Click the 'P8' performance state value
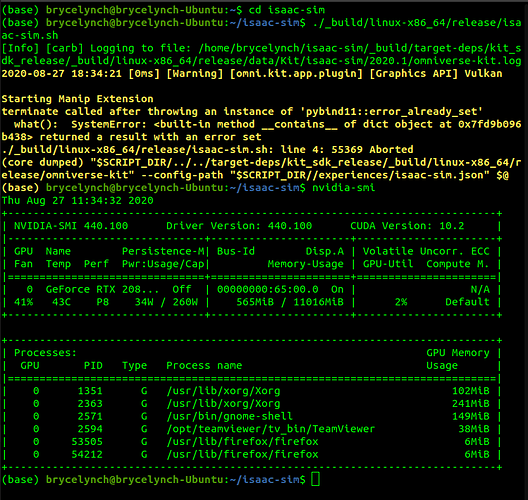 (103, 302)
